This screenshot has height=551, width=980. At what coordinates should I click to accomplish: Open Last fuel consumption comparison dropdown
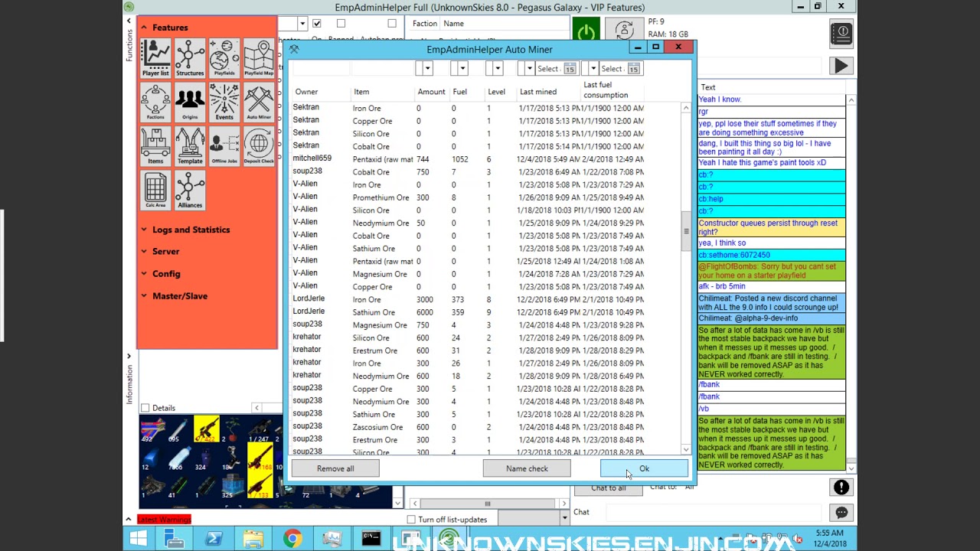(593, 69)
